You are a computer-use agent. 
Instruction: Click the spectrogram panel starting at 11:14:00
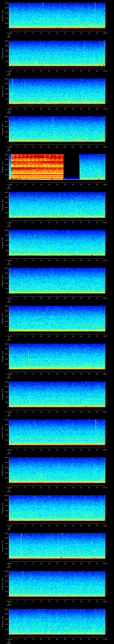pos(57,16)
